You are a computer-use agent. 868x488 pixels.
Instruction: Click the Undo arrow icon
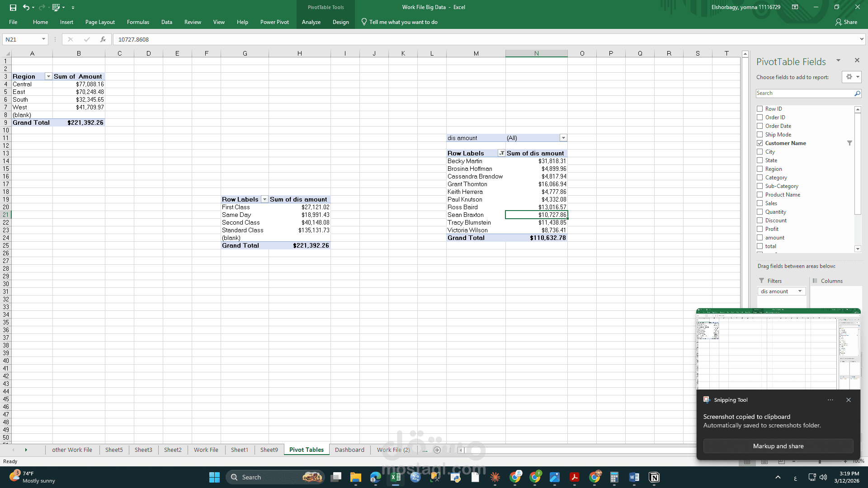(x=26, y=7)
